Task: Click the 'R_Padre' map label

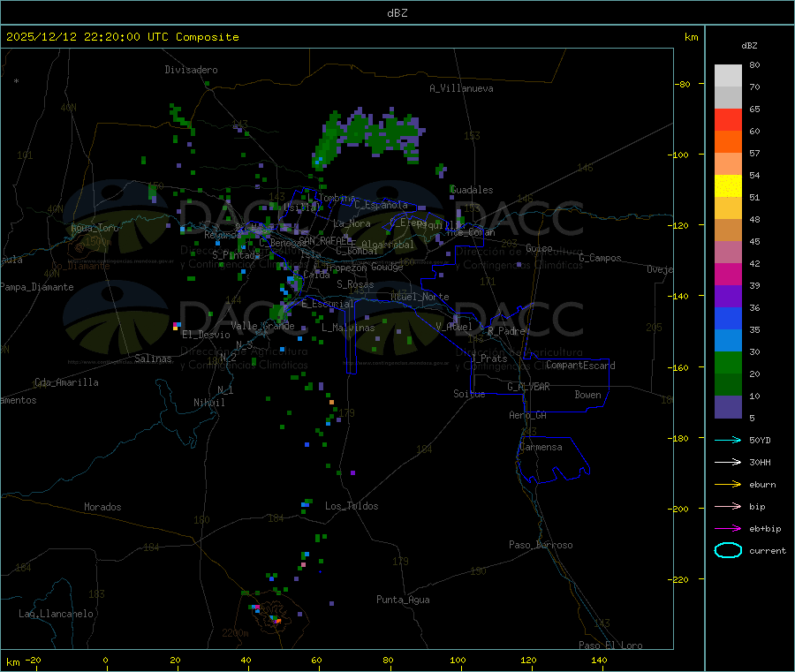Action: 506,331
